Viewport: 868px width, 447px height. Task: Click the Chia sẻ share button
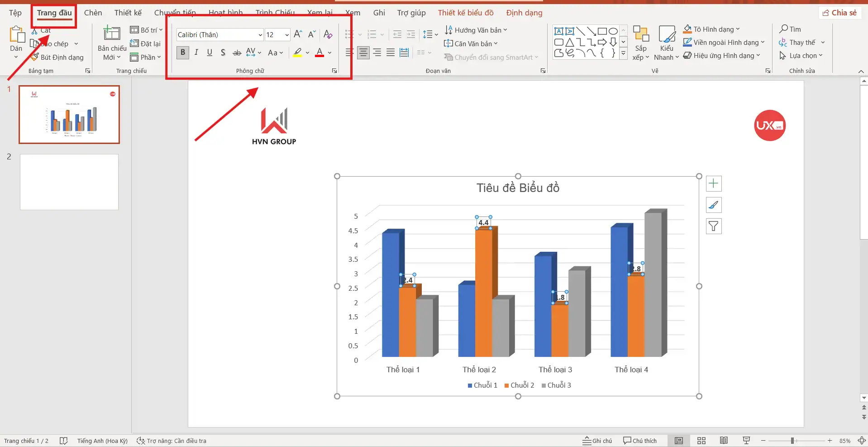839,13
